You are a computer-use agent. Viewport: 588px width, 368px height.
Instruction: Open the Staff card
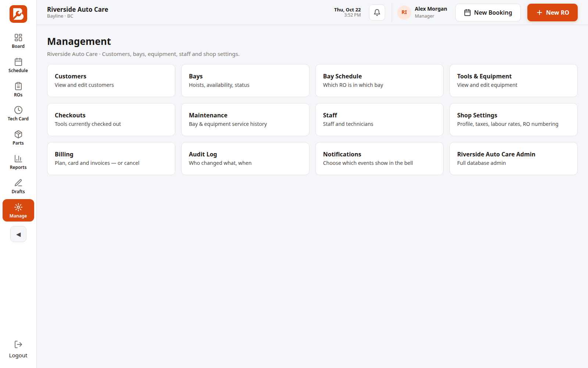pos(379,120)
